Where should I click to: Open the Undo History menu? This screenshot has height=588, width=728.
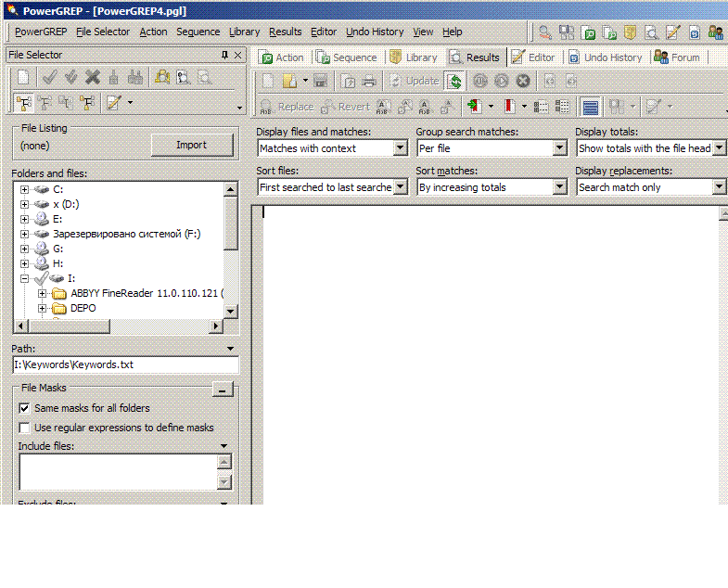pyautogui.click(x=375, y=32)
